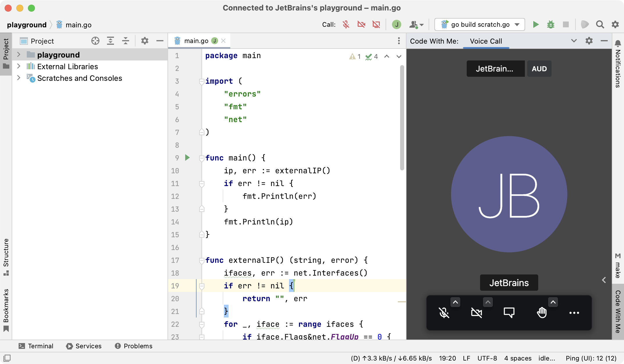The image size is (624, 364).
Task: Click the Stop process button
Action: coord(566,24)
